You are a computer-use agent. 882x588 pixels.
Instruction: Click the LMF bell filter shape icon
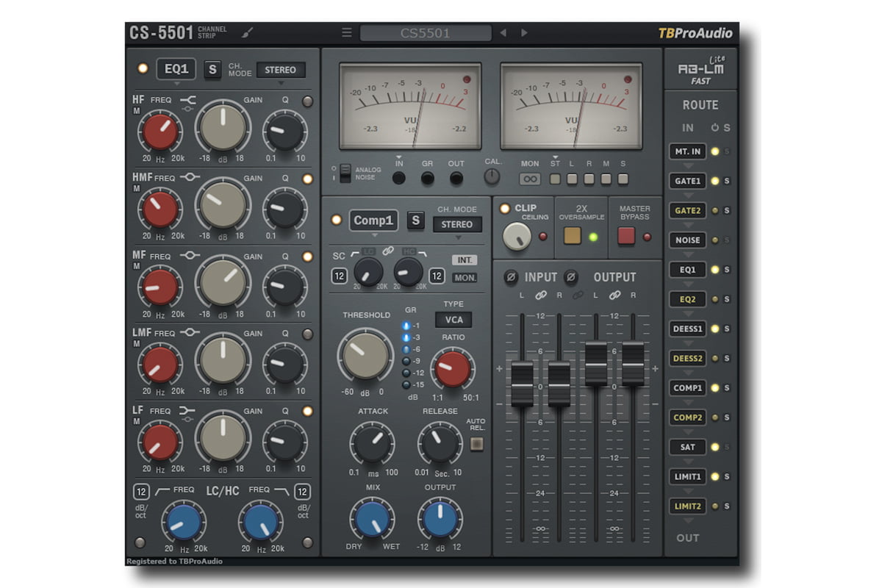(189, 333)
